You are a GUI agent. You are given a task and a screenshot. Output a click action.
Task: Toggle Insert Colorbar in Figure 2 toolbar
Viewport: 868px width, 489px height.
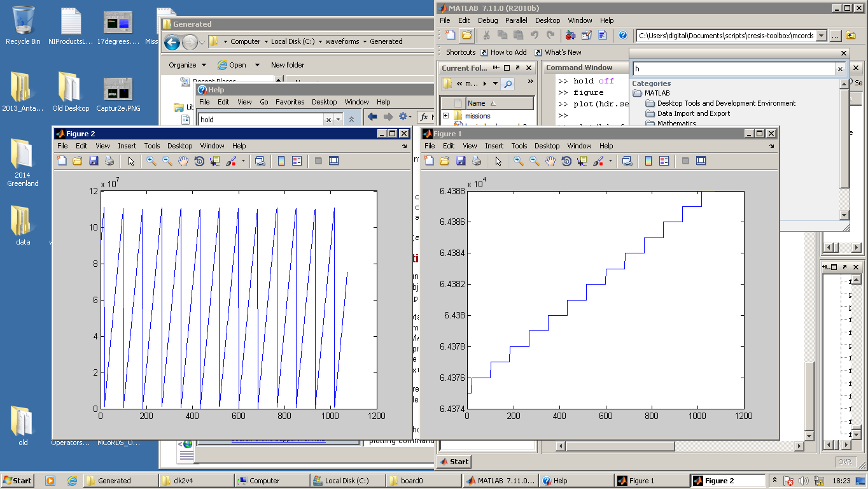click(281, 161)
